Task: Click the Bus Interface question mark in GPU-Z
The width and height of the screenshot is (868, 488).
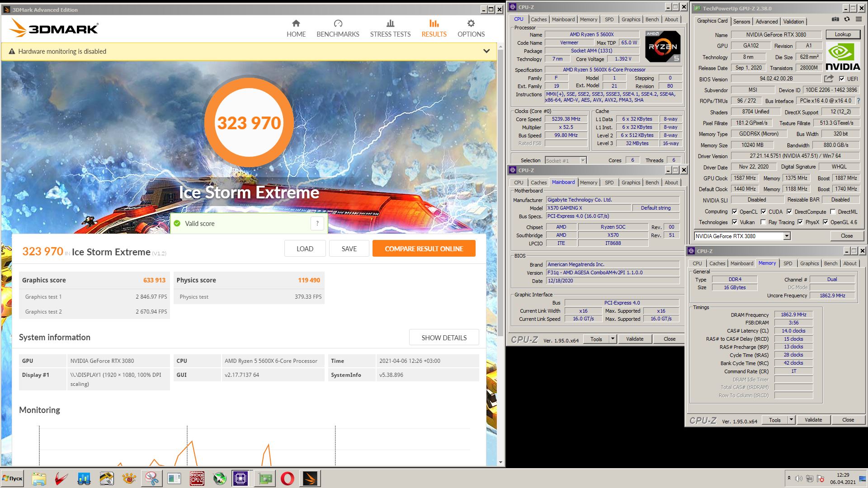Action: click(859, 101)
